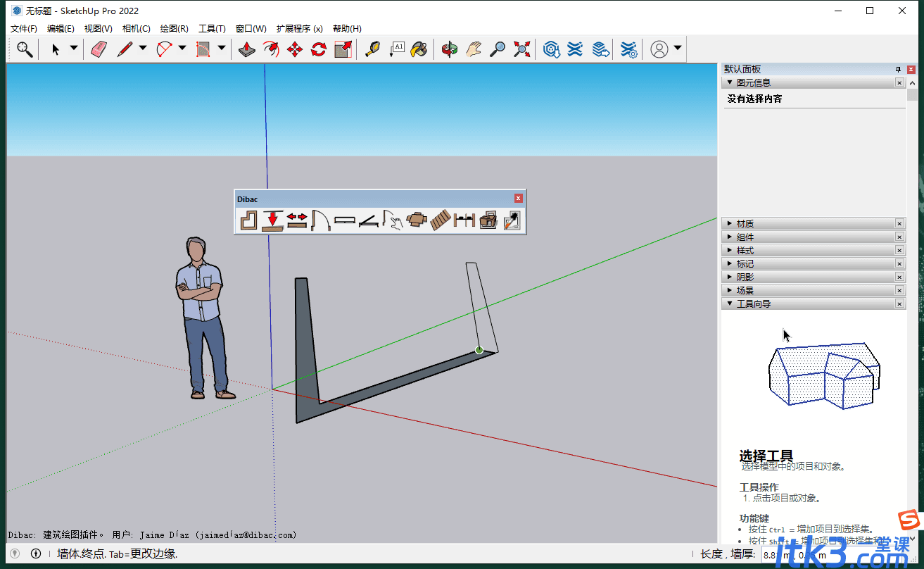Image resolution: width=924 pixels, height=569 pixels.
Task: Click the Dibac Convert to 3D icon
Action: 488,220
